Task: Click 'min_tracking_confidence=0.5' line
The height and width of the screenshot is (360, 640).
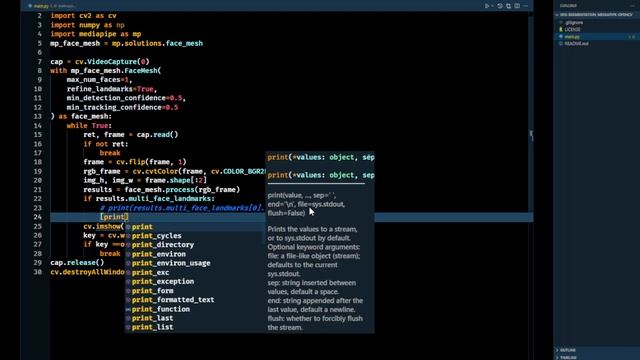Action: pos(122,107)
